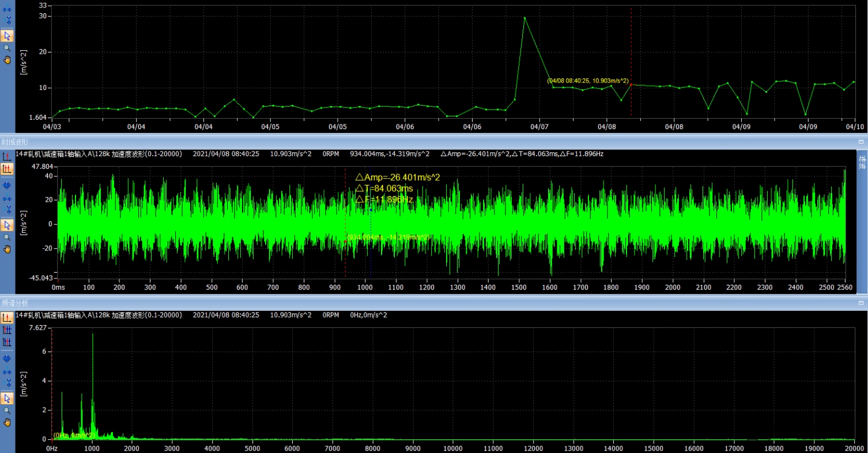This screenshot has width=868, height=453.
Task: Enable the harmonic cursor icon in spectrum toolbar
Action: coord(7,330)
